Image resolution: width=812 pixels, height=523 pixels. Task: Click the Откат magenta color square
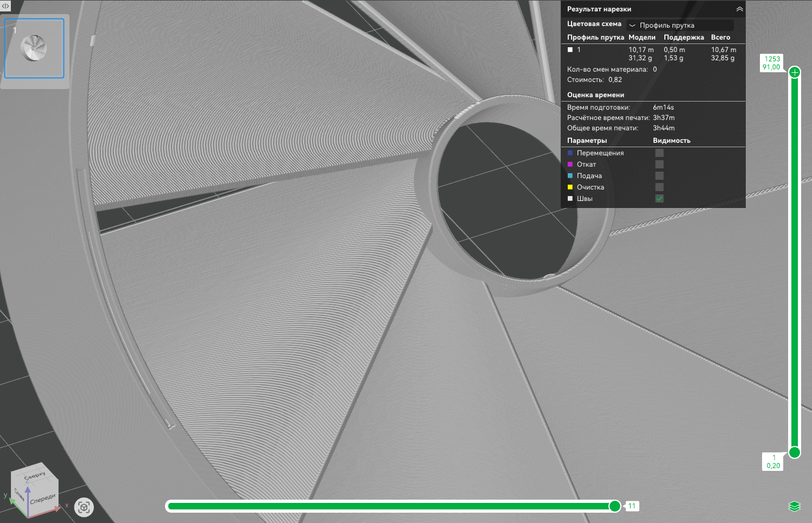(x=570, y=164)
